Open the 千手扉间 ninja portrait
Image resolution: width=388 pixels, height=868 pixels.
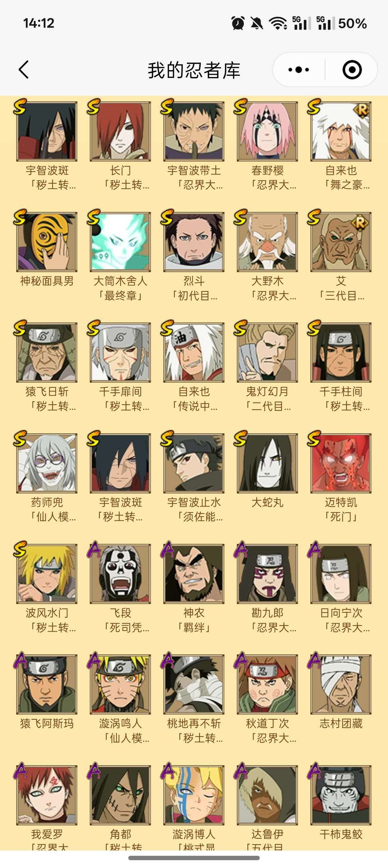tap(120, 352)
